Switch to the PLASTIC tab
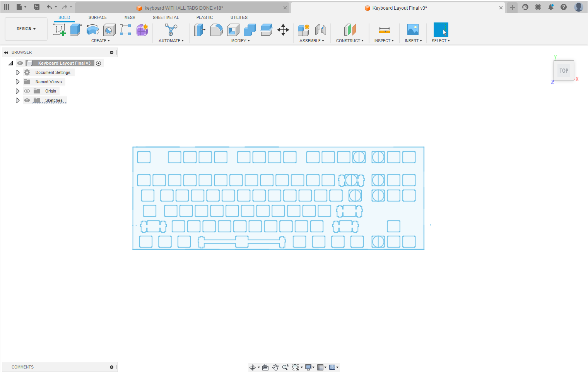 (205, 17)
